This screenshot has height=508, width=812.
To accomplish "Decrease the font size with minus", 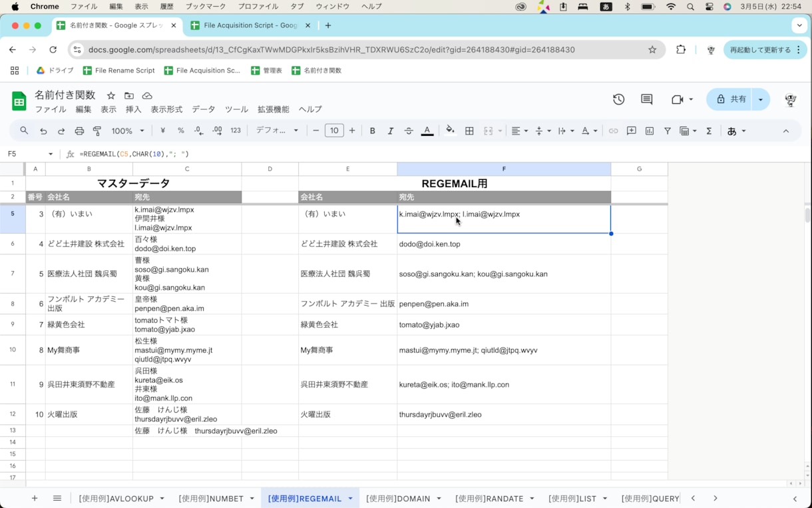I will pyautogui.click(x=316, y=131).
